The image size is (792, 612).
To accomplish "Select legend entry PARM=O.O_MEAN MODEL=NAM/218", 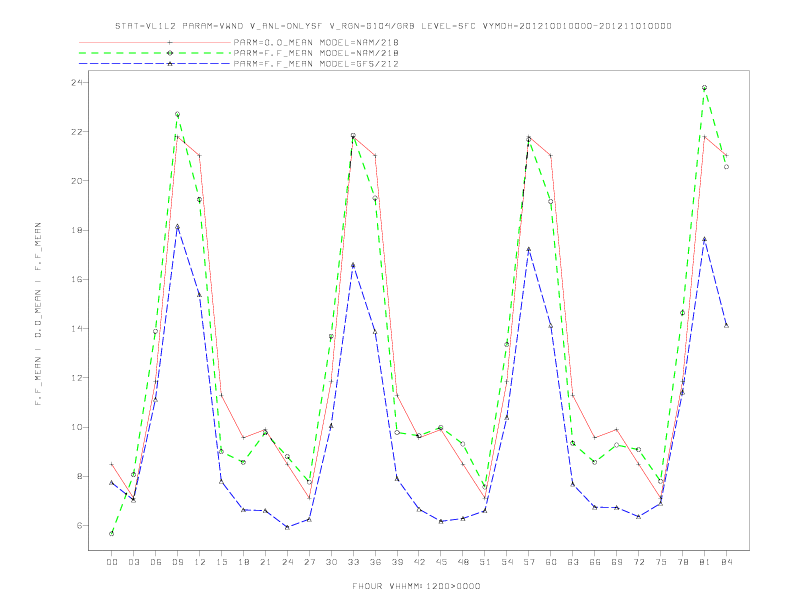I will 316,42.
